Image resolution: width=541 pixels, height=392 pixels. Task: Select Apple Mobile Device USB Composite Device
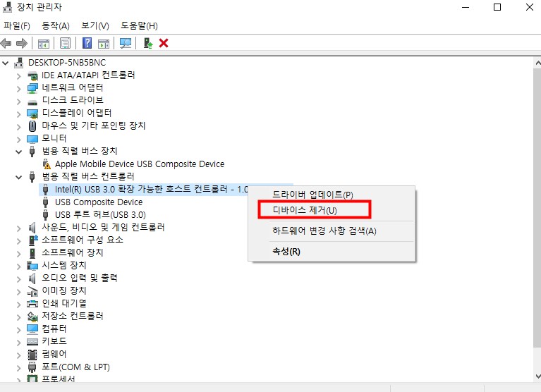[140, 164]
